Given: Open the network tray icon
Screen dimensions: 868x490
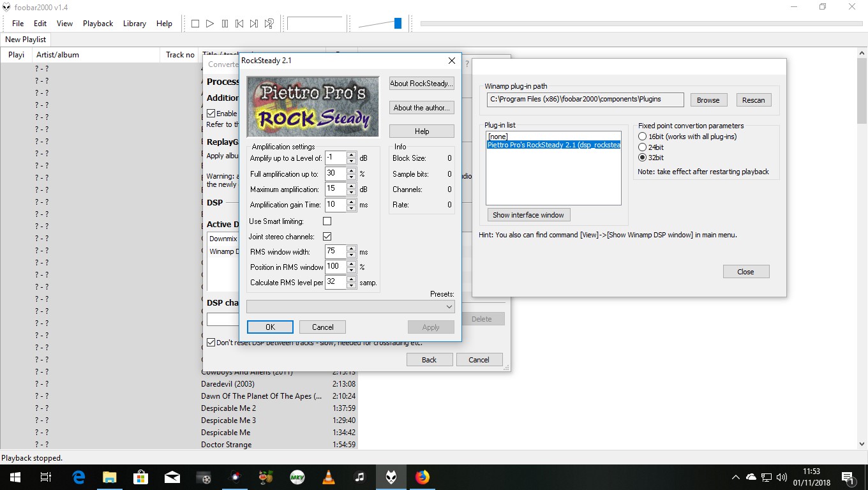Looking at the screenshot, I should [x=767, y=477].
